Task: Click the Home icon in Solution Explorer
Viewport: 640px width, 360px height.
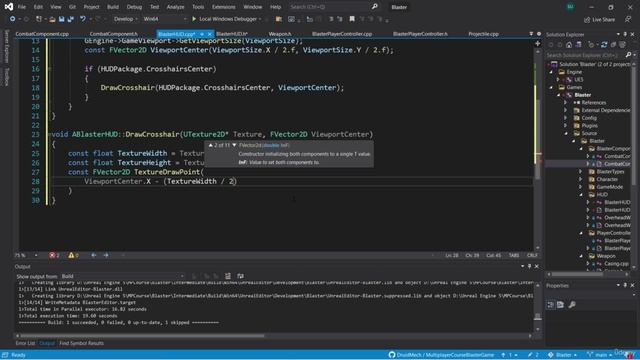Action: pyautogui.click(x=569, y=45)
